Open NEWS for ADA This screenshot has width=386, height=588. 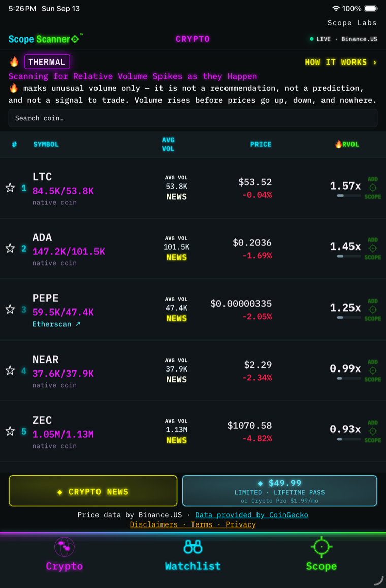pos(177,257)
